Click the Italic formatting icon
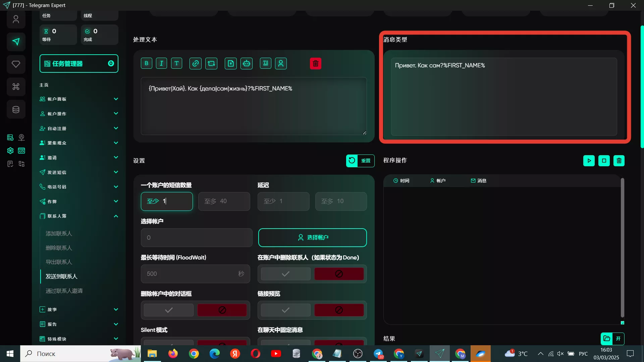 tap(161, 63)
